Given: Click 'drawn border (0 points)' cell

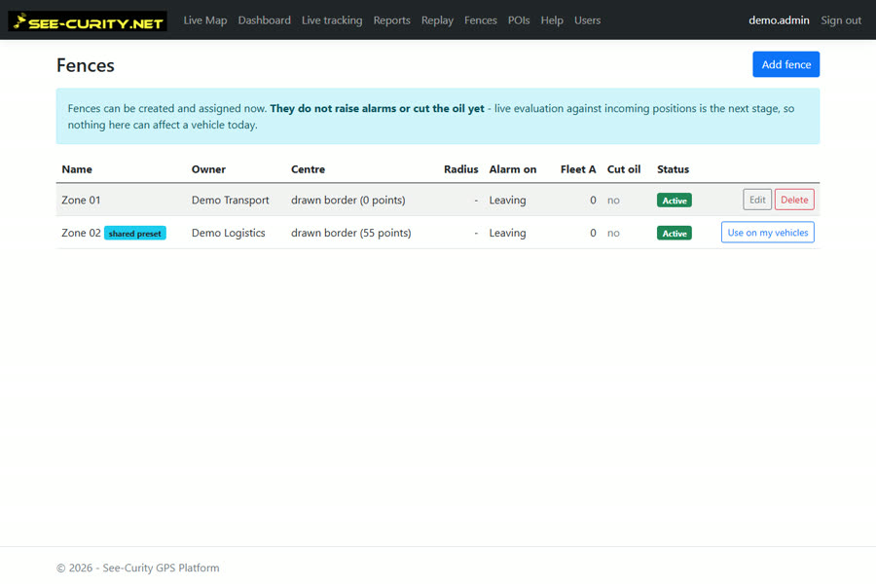Looking at the screenshot, I should click(348, 201).
